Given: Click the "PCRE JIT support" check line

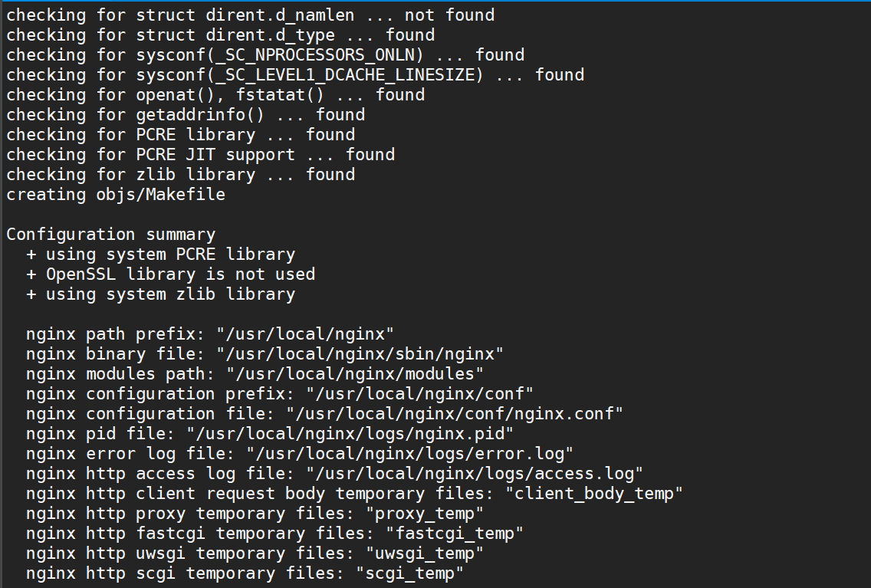Looking at the screenshot, I should point(201,155).
